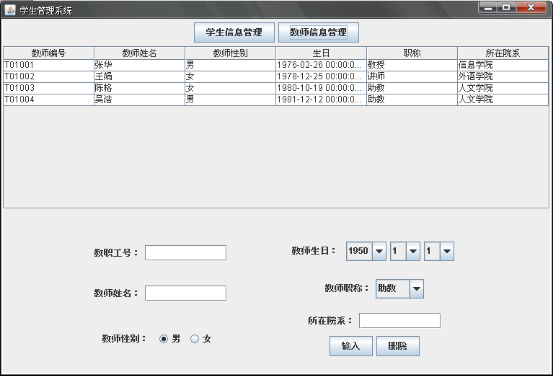Screen dimensions: 554x376
Task: Select the title cell 讲师
Action: click(x=412, y=77)
